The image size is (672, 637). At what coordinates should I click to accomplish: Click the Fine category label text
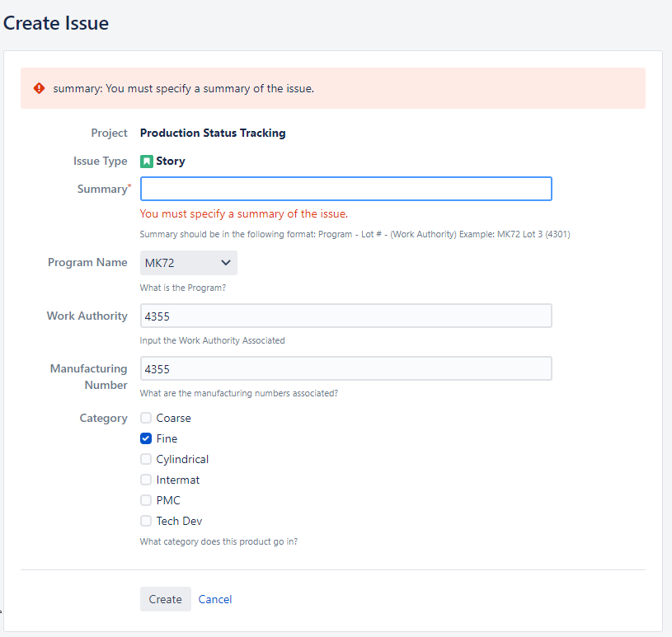[167, 438]
